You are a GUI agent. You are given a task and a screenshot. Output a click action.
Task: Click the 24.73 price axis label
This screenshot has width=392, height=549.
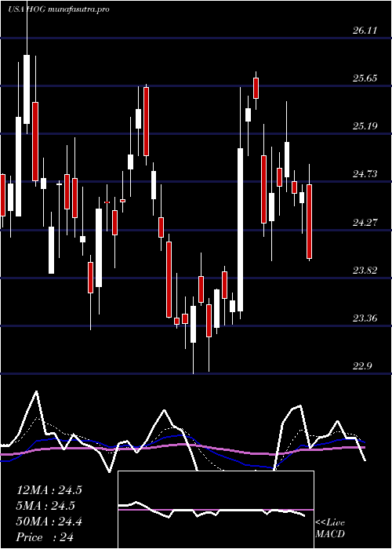point(365,174)
